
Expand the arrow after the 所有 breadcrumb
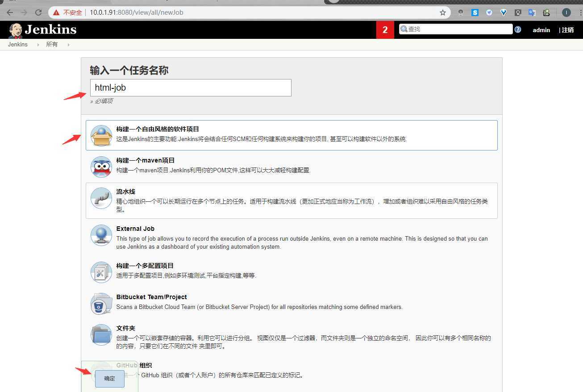(68, 45)
